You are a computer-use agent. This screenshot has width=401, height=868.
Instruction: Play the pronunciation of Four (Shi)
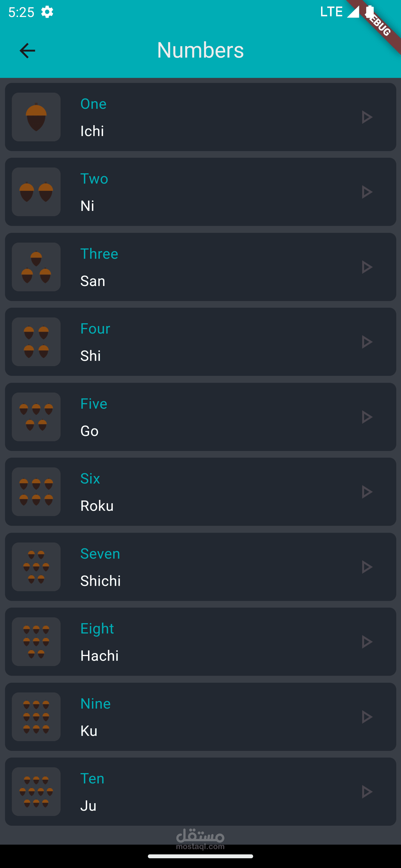tap(367, 342)
